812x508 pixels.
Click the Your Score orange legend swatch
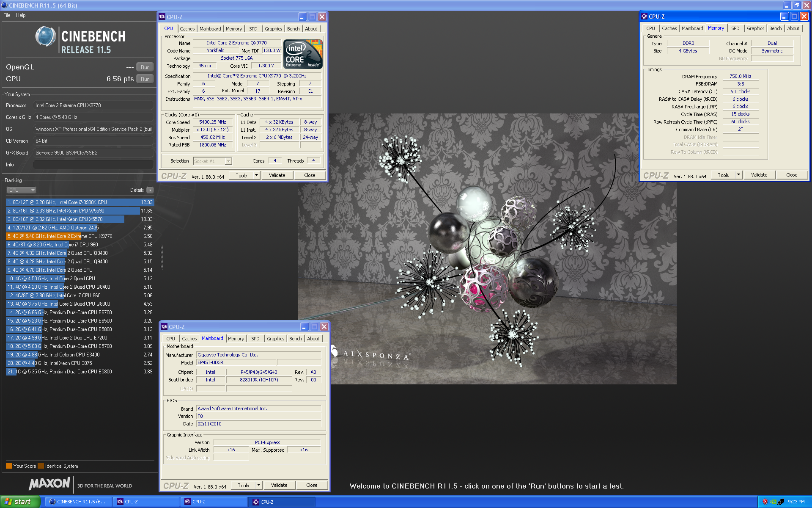pyautogui.click(x=9, y=466)
